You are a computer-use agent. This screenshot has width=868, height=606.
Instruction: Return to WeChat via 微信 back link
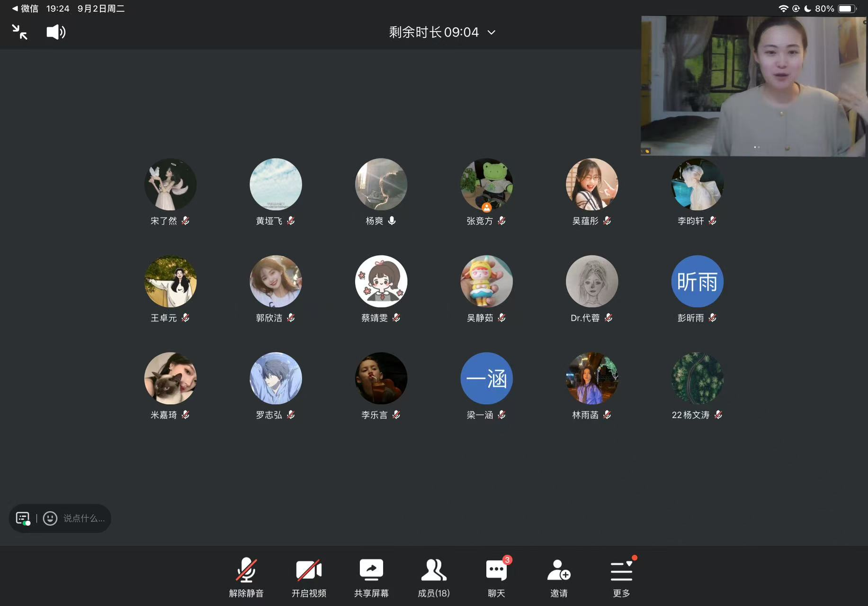click(x=26, y=9)
